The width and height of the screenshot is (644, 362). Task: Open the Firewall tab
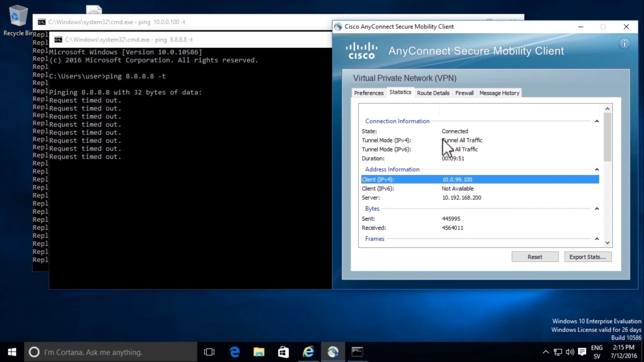[x=464, y=93]
